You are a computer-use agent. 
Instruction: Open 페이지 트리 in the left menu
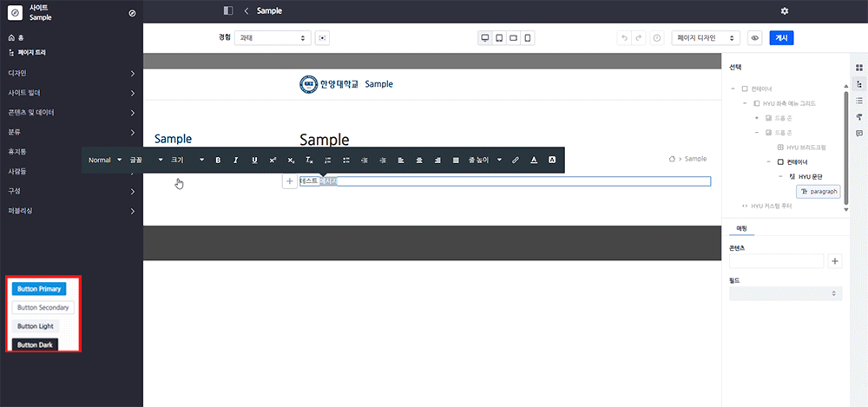tap(31, 53)
